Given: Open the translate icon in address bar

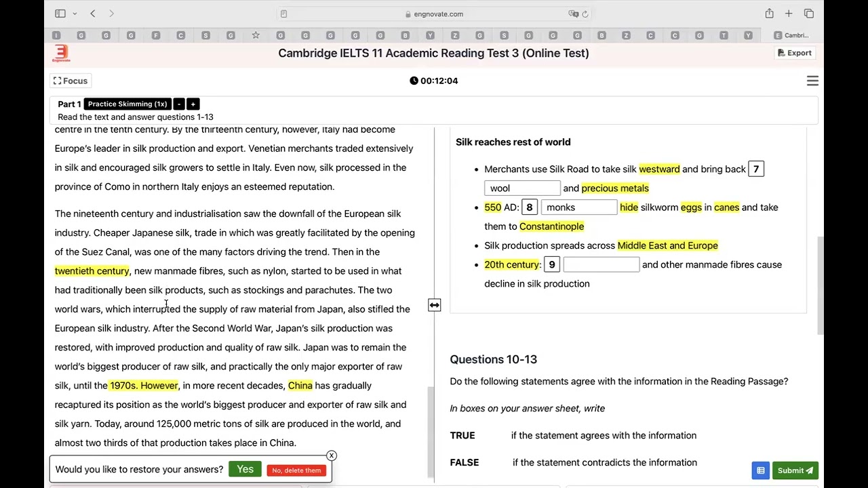Looking at the screenshot, I should (574, 14).
